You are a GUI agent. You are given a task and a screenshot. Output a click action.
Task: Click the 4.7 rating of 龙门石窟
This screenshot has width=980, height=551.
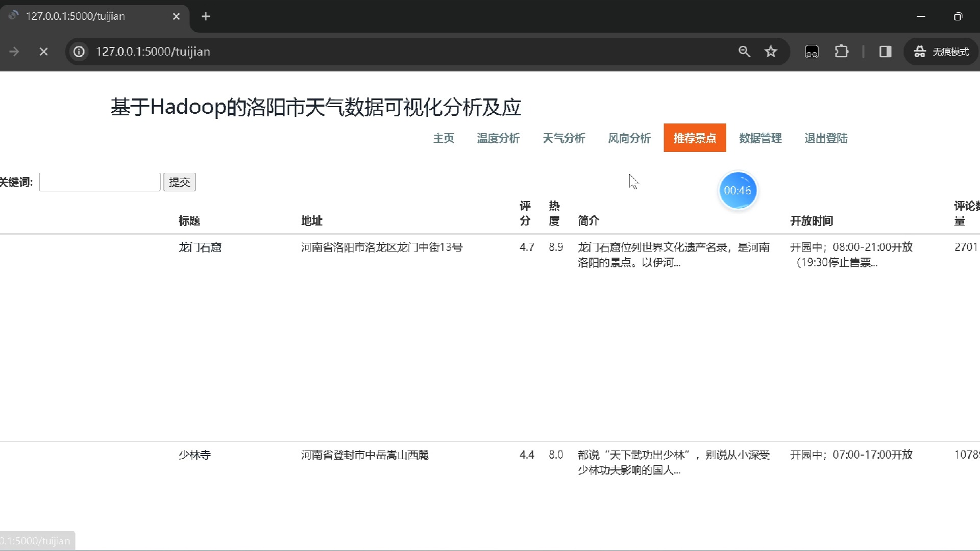pyautogui.click(x=527, y=247)
